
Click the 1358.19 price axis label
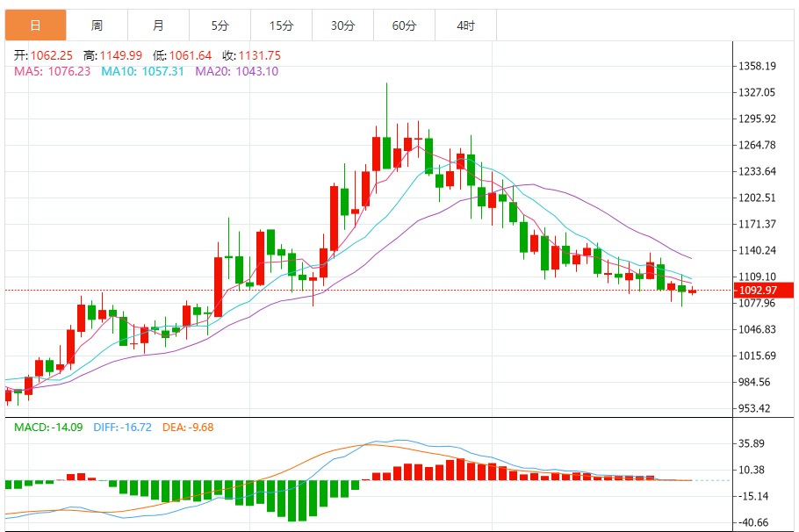point(757,66)
